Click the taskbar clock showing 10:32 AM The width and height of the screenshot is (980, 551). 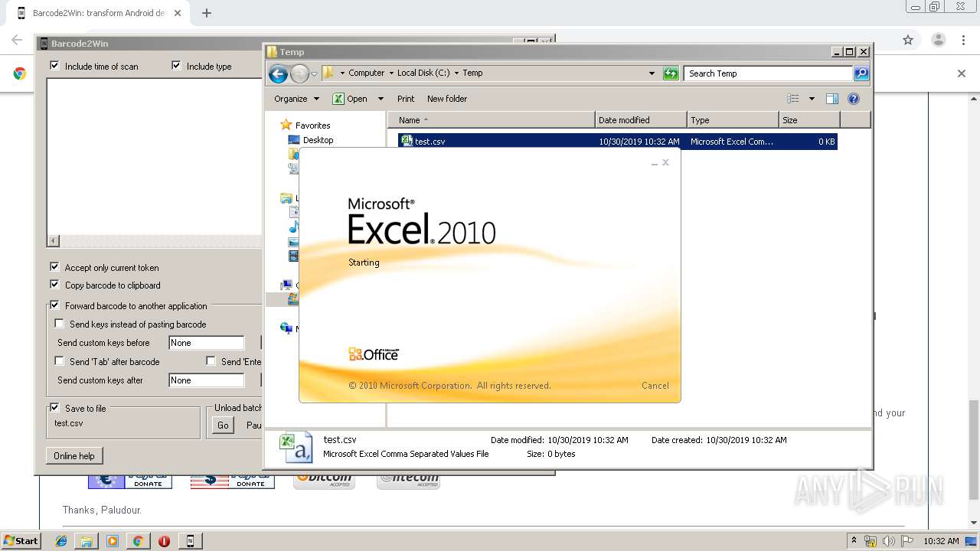coord(942,541)
